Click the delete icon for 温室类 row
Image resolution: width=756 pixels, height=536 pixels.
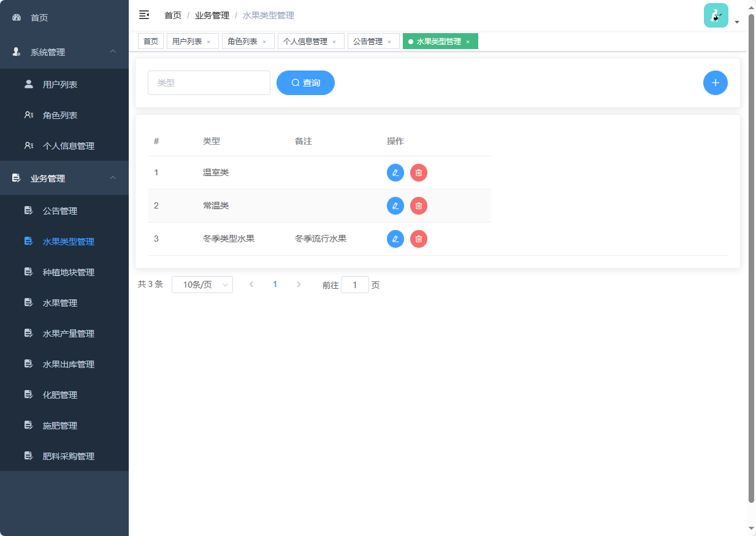tap(419, 172)
